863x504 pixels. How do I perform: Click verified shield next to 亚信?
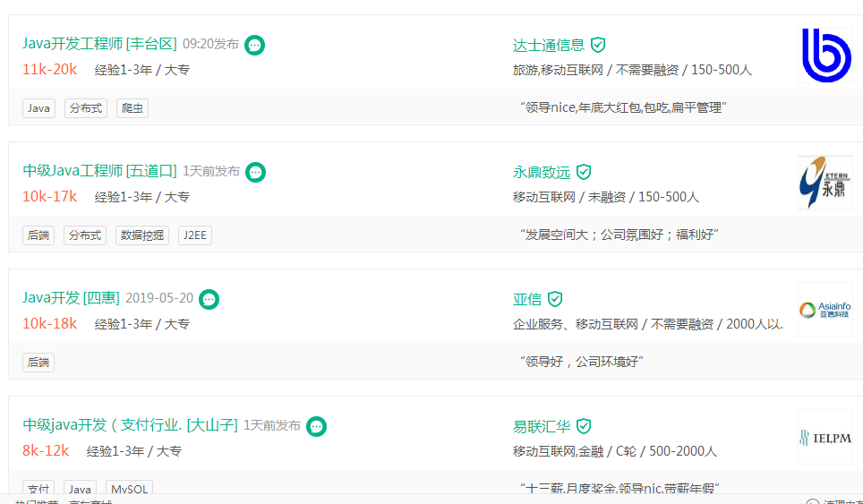555,299
